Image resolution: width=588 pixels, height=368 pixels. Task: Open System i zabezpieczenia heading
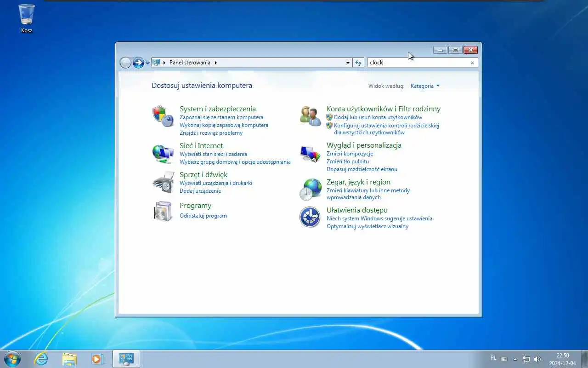coord(218,109)
